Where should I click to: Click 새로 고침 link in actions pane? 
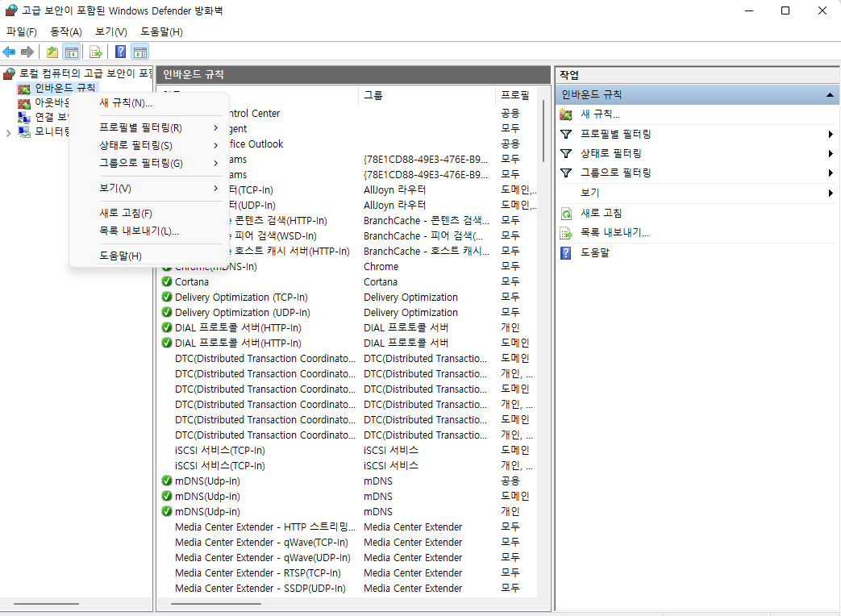pyautogui.click(x=602, y=214)
